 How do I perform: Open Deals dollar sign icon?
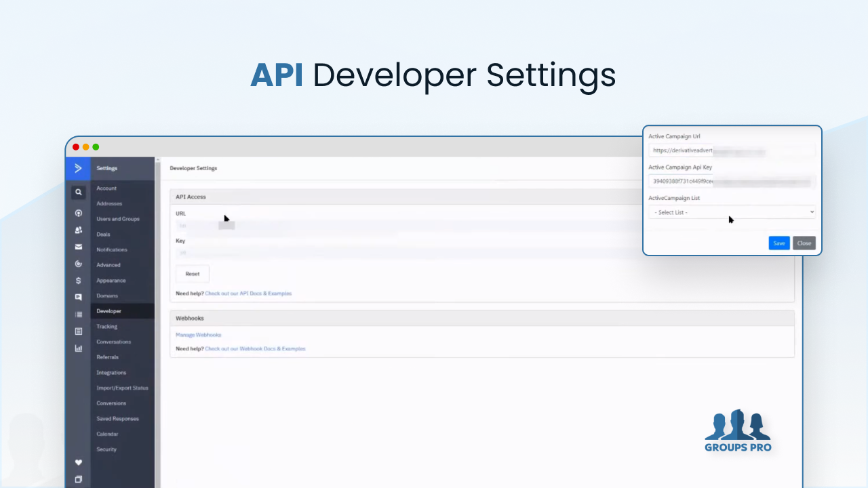(x=78, y=281)
